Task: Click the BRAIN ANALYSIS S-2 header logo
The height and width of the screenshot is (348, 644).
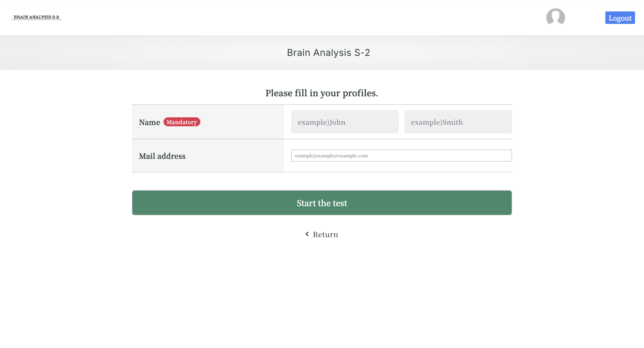Action: [36, 17]
